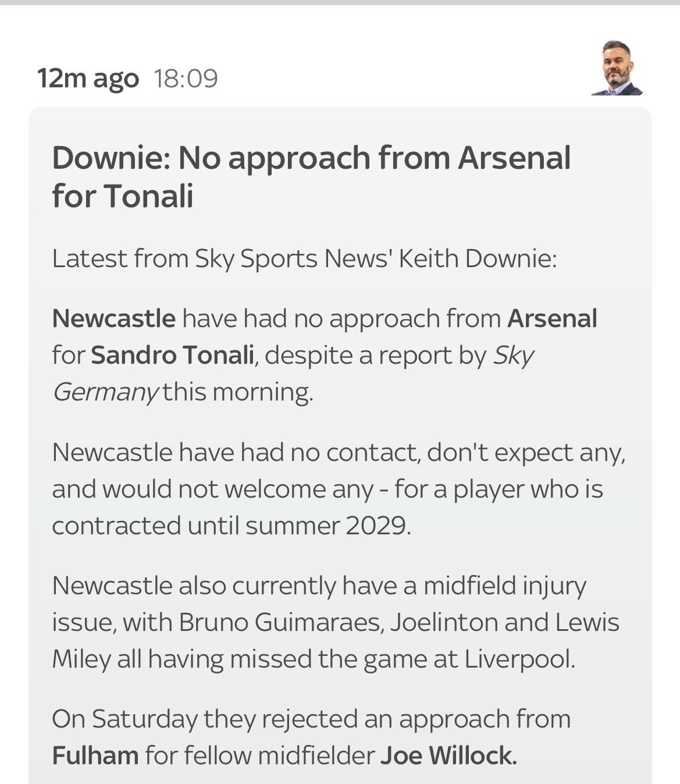Viewport: 680px width, 784px height.
Task: Click the "Lewis Miley" injury mention
Action: [586, 622]
